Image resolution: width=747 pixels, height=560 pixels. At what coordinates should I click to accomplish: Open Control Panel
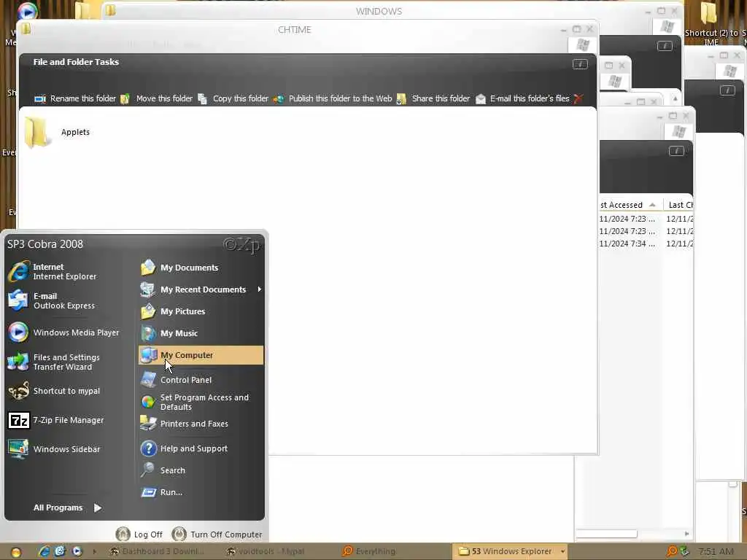pyautogui.click(x=201, y=379)
